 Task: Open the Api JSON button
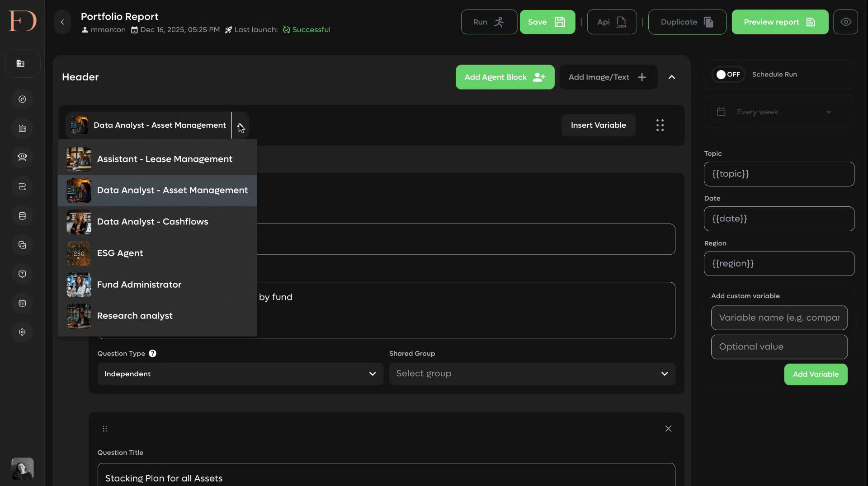[x=612, y=22]
